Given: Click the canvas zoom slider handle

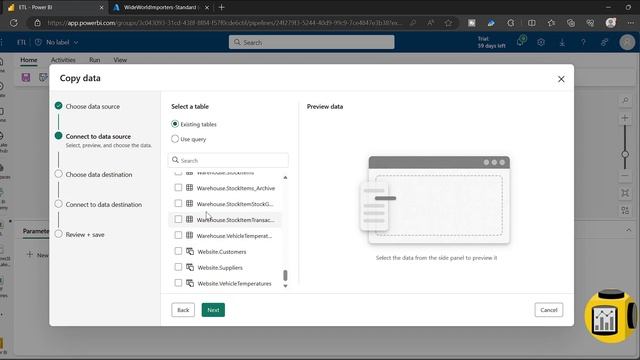Looking at the screenshot, I should coord(625,154).
